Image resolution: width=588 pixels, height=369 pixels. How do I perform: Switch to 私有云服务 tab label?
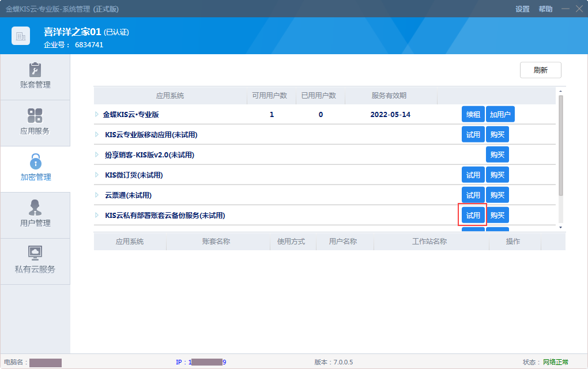coord(35,269)
